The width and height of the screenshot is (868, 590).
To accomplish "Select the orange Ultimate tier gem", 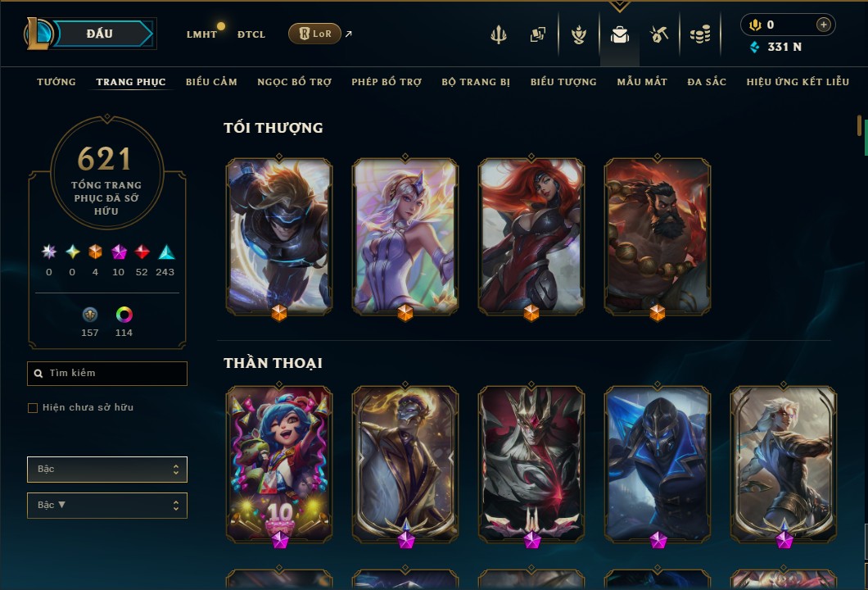I will [95, 252].
